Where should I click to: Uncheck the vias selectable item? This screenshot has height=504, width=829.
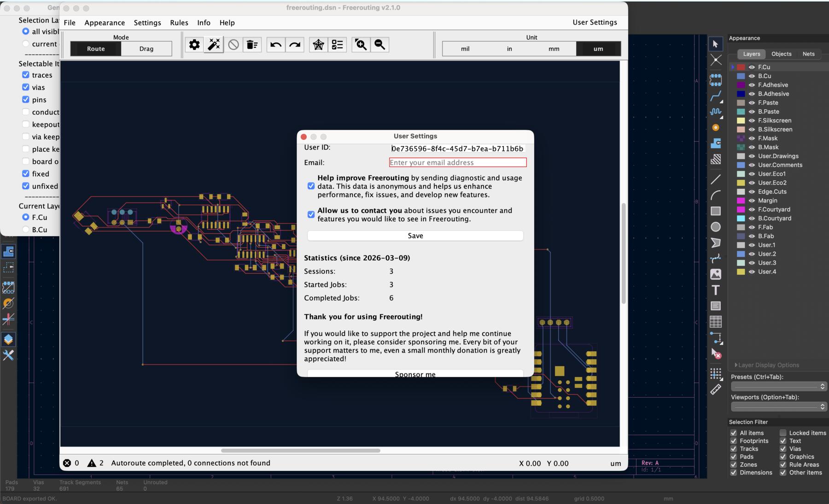click(26, 87)
